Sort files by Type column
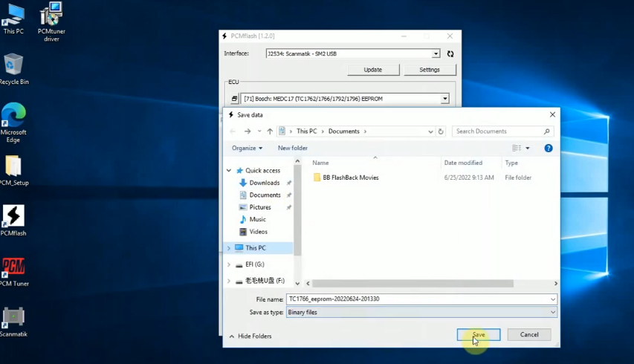This screenshot has height=364, width=634. 511,163
